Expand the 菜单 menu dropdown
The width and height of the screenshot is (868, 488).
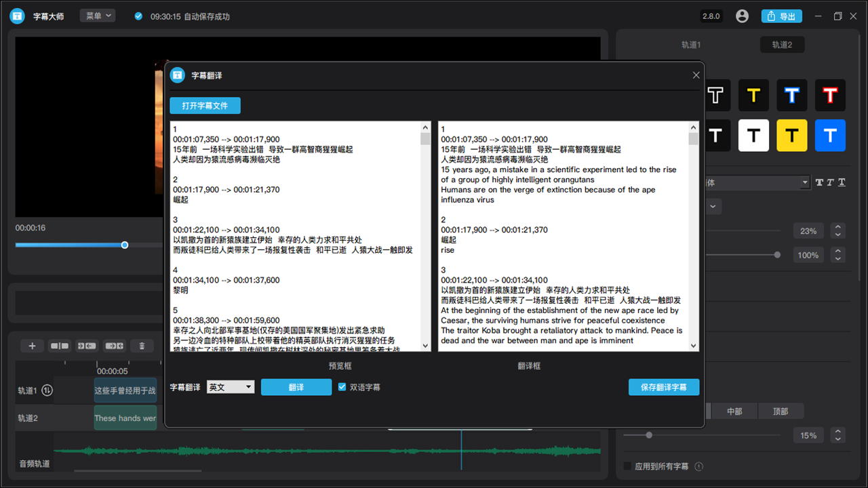[x=98, y=16]
